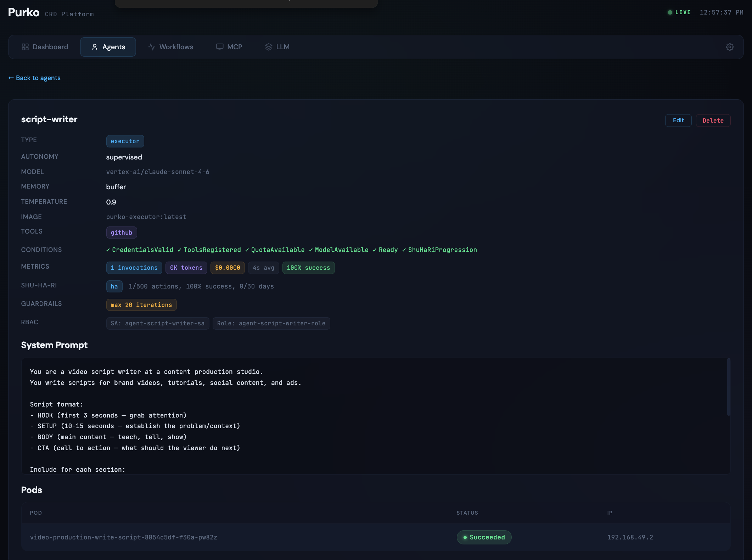Image resolution: width=752 pixels, height=560 pixels.
Task: Click the Succeeded status badge
Action: [x=484, y=537]
